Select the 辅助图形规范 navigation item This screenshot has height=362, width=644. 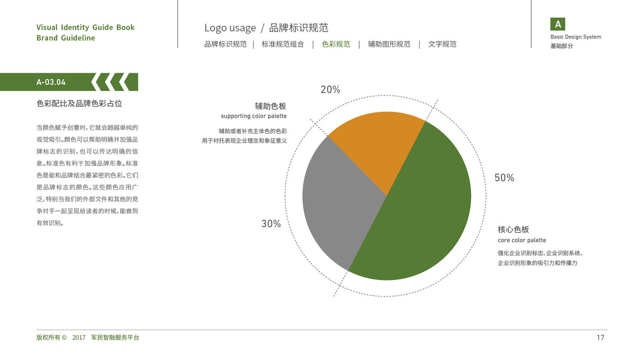pos(389,44)
